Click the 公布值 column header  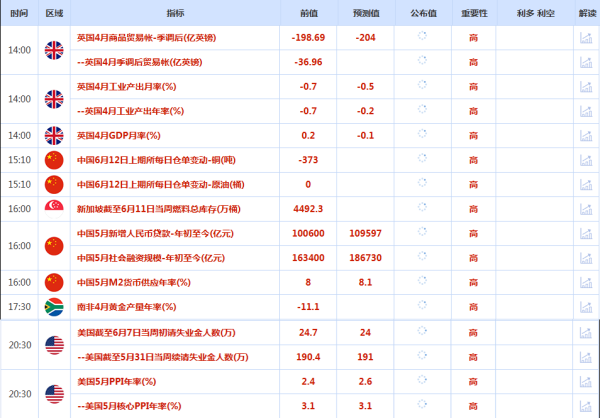coord(423,13)
